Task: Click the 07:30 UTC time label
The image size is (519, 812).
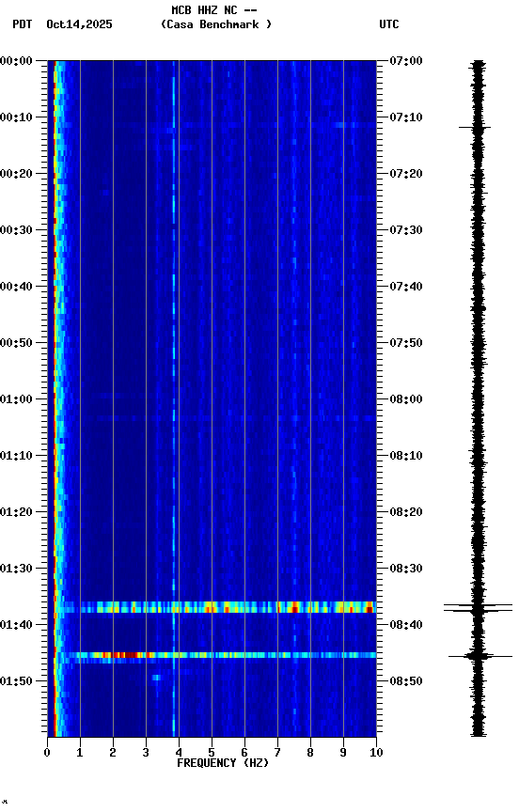Action: [405, 230]
